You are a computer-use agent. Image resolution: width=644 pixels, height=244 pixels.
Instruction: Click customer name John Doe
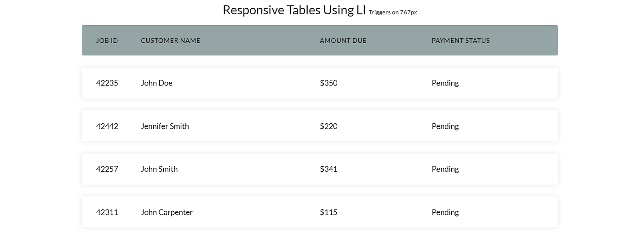[156, 83]
